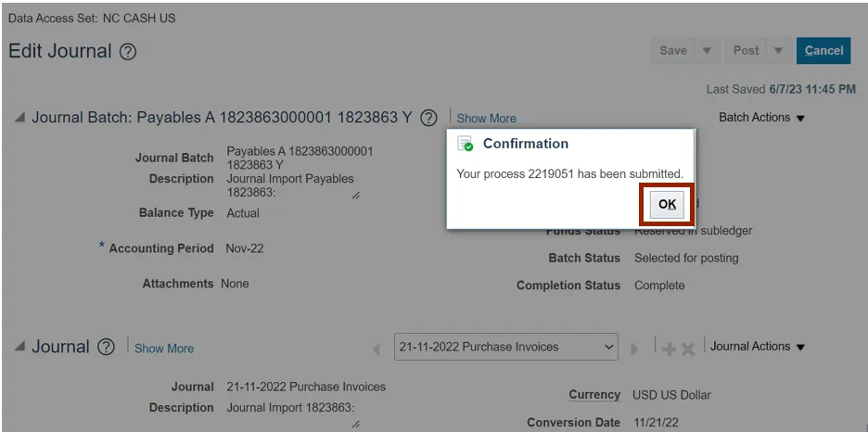Click Show More link for Journal Batch
Screen dimensions: 868x432
tap(486, 119)
